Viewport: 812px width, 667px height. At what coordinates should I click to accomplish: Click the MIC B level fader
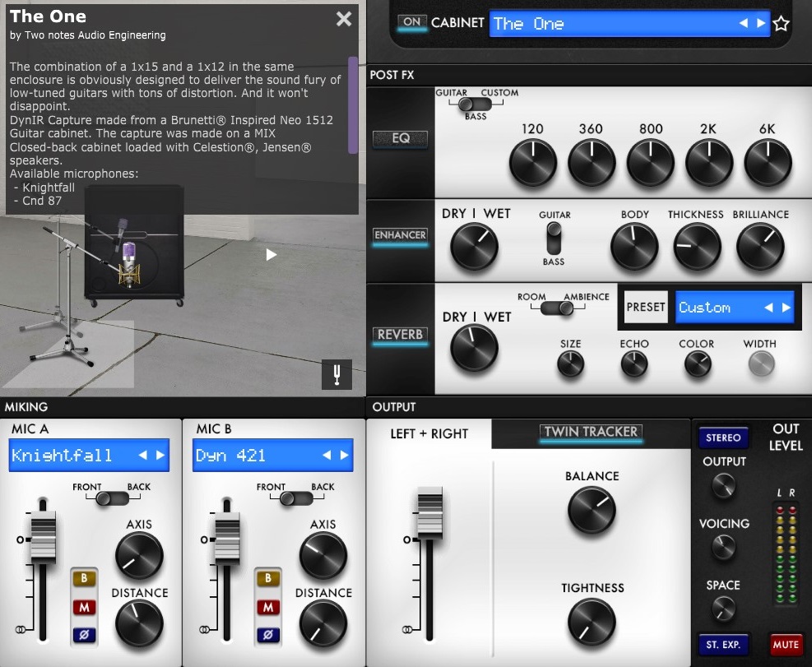click(227, 538)
